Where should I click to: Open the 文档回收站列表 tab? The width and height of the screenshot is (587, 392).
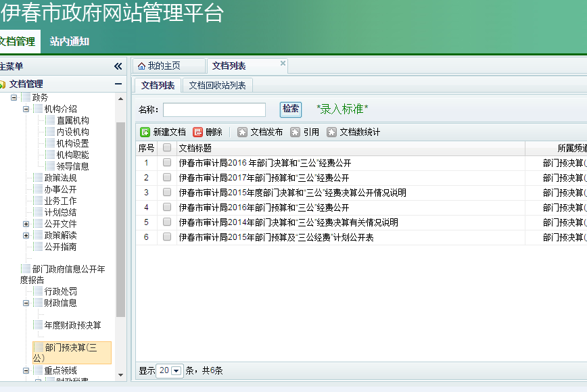(217, 85)
